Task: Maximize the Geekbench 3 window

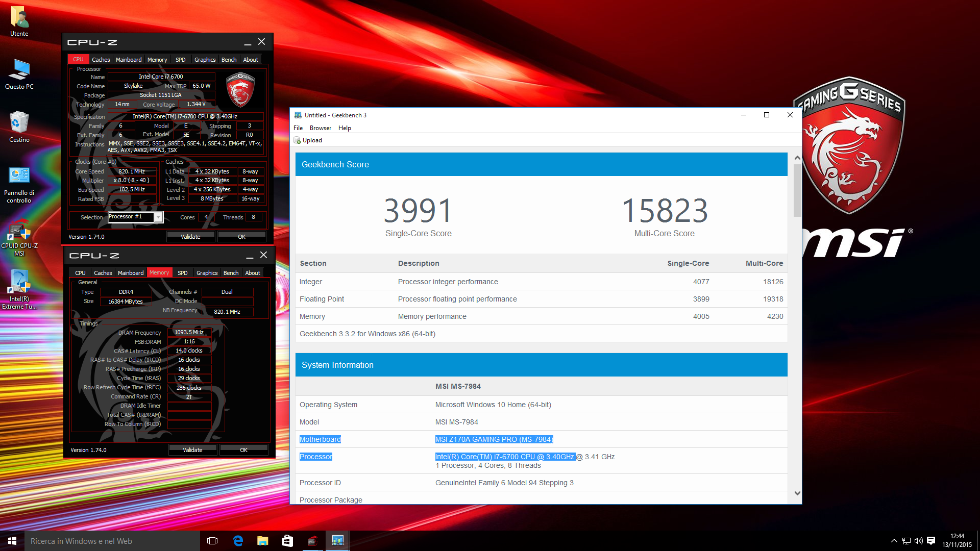Action: 767,115
